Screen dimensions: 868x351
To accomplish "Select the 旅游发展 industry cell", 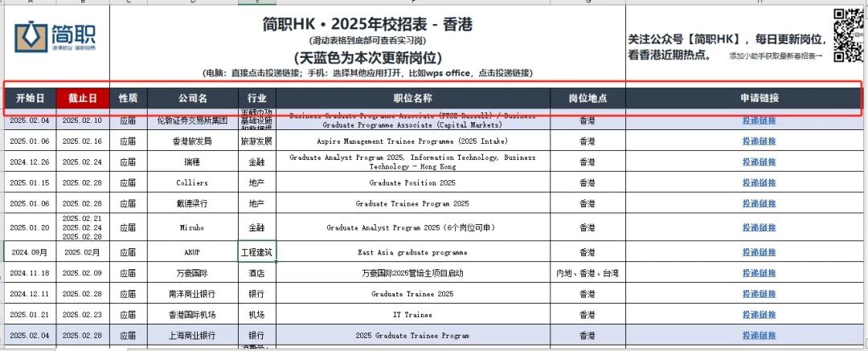I will tap(257, 141).
